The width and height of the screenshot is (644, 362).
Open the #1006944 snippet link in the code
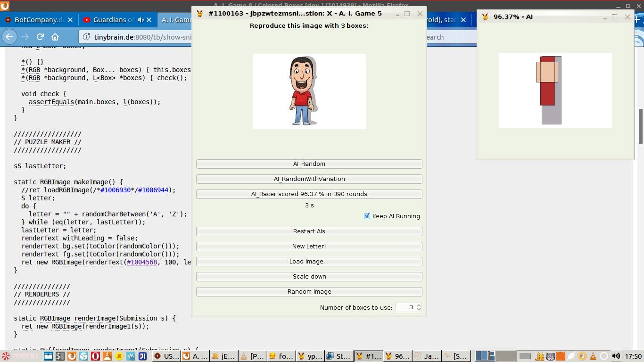tap(153, 190)
